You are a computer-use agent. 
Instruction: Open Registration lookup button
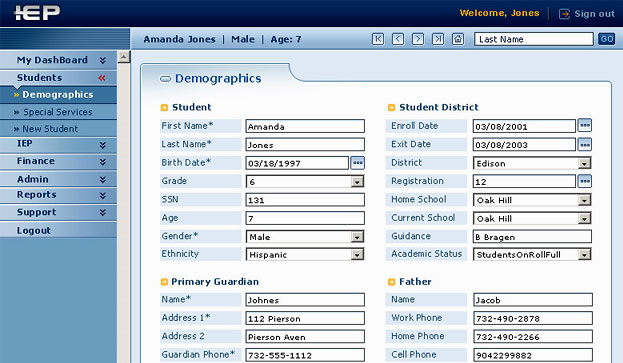pyautogui.click(x=584, y=181)
